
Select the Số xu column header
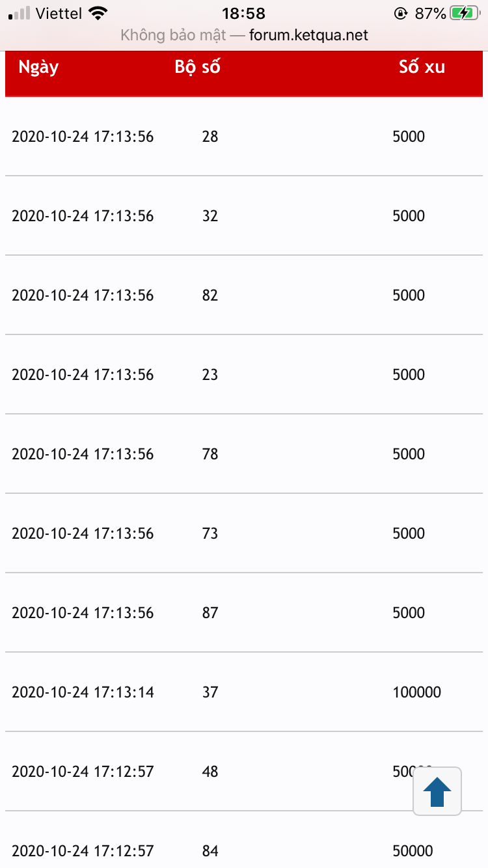click(x=422, y=67)
